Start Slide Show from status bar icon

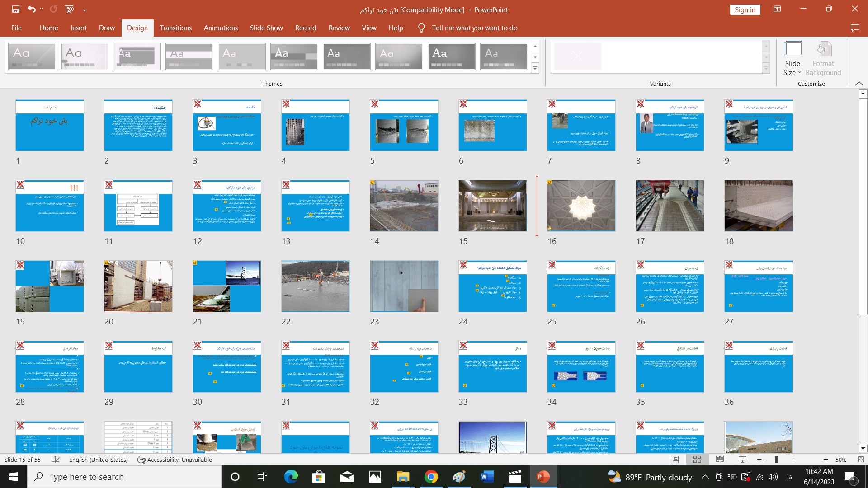tap(742, 460)
